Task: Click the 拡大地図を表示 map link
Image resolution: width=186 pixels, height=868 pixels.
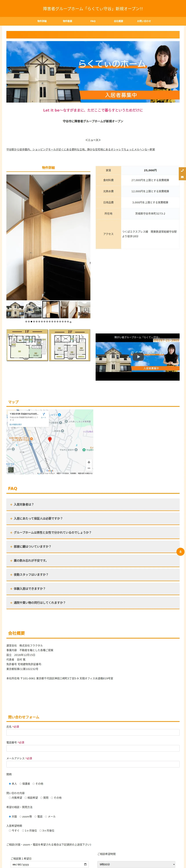Action: [x=15, y=425]
